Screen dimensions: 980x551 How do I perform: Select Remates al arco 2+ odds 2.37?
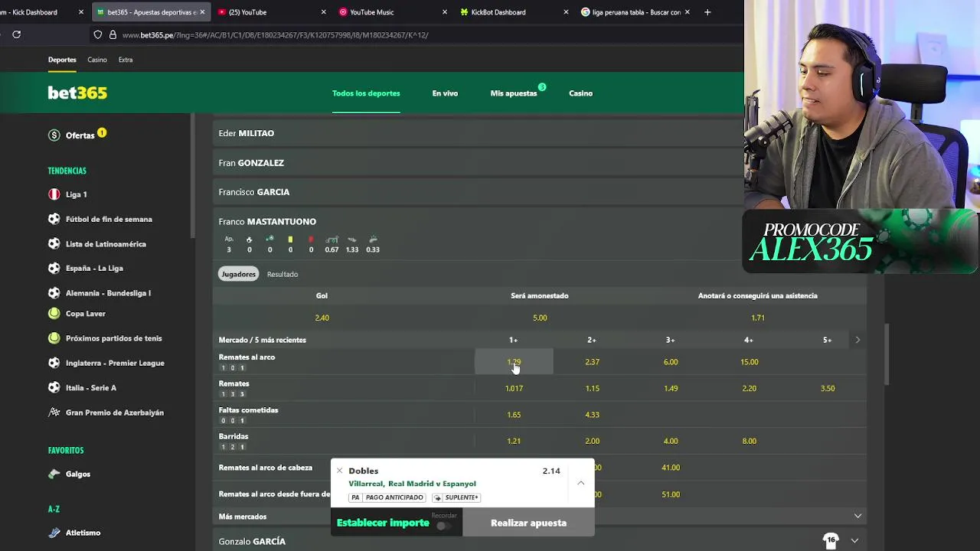[x=592, y=362]
